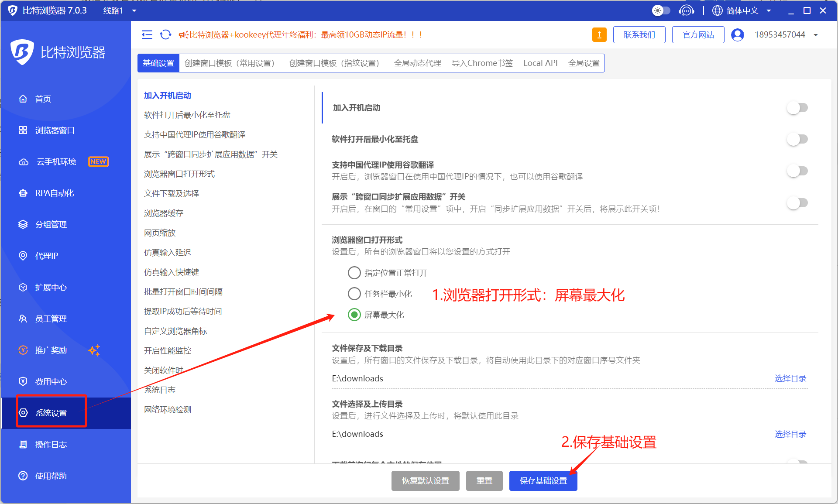Open the customer service chat icon
This screenshot has height=504, width=838.
686,10
